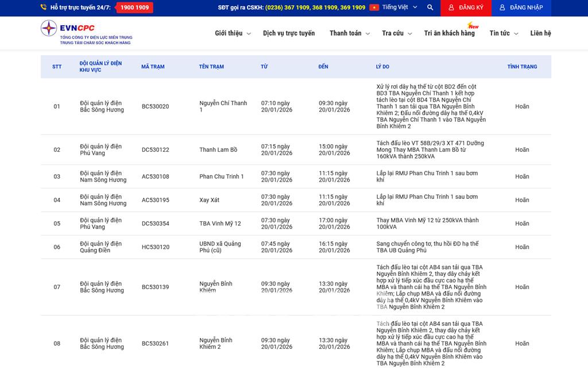Click the TÌNH TRẠNG column header

pyautogui.click(x=522, y=67)
